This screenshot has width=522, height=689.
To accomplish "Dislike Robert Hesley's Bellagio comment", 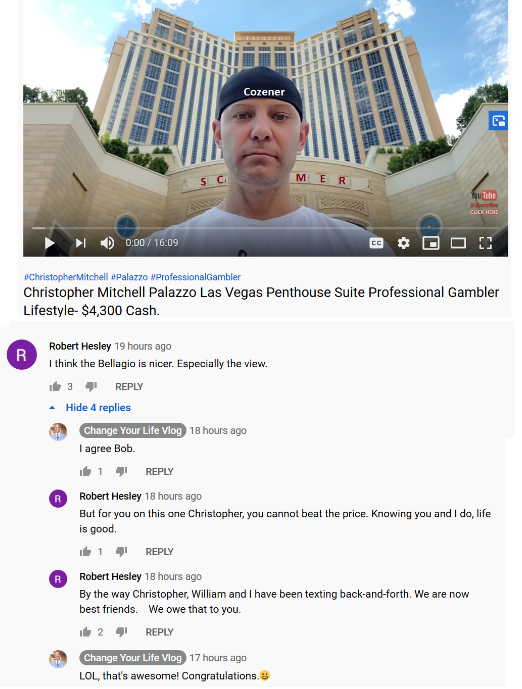I will coord(91,387).
